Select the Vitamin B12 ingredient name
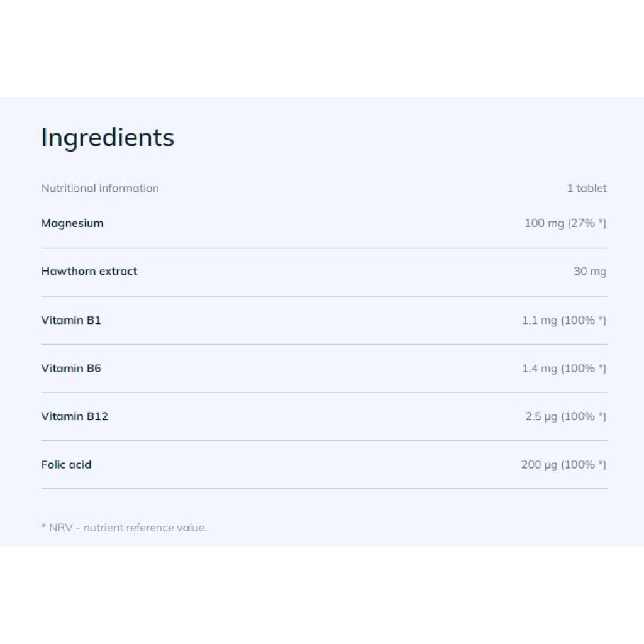The width and height of the screenshot is (644, 644). [x=74, y=416]
